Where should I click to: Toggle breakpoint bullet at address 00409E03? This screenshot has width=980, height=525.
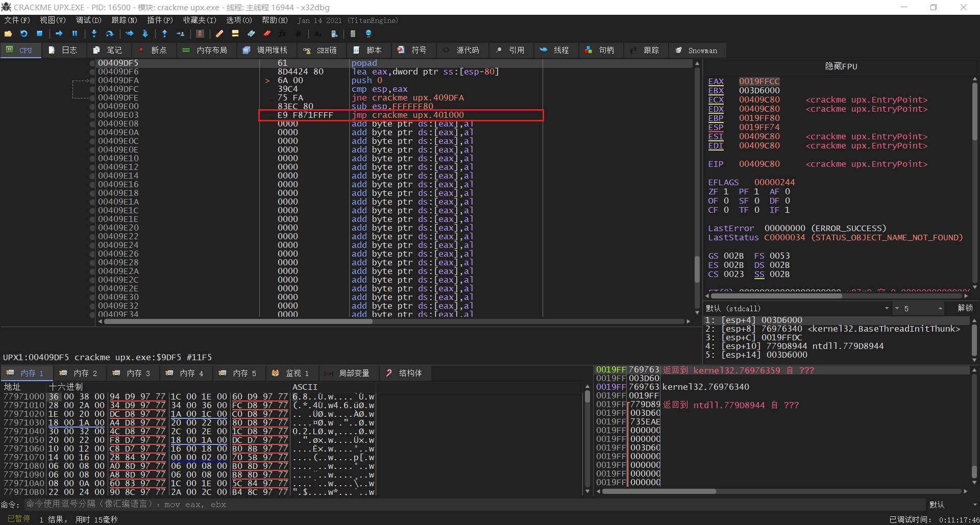92,115
